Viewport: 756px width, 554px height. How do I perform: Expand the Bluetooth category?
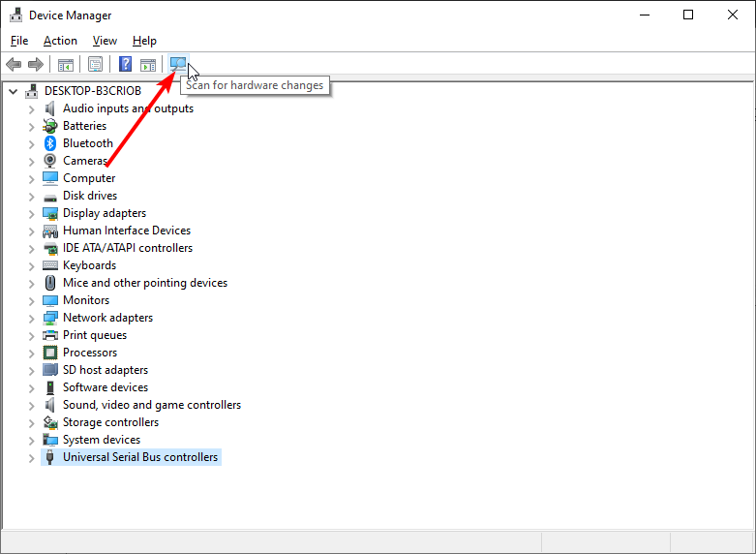[x=31, y=143]
